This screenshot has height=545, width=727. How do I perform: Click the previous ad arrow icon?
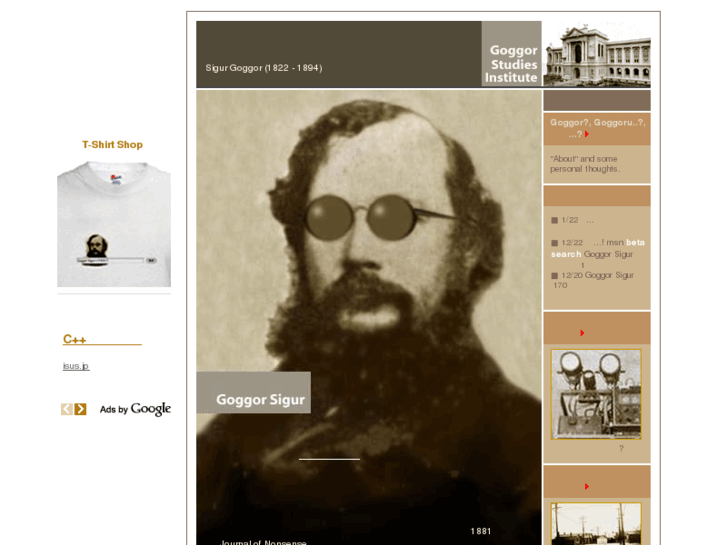pyautogui.click(x=67, y=409)
